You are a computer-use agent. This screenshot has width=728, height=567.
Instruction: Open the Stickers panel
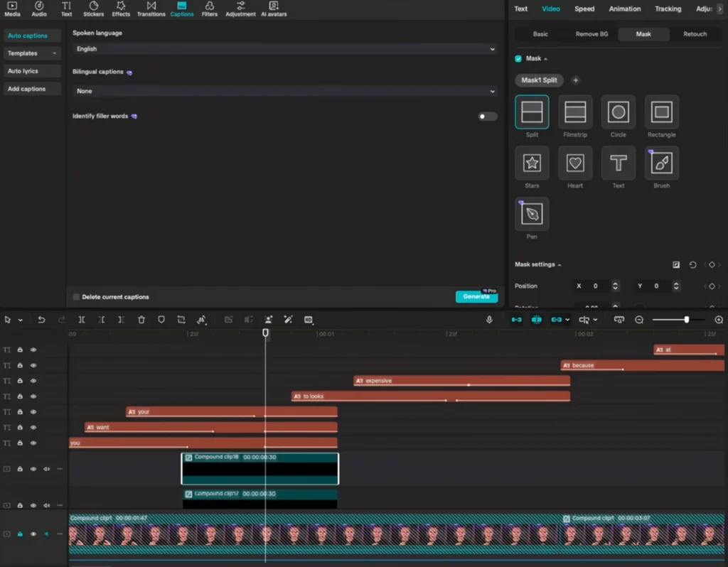[93, 9]
